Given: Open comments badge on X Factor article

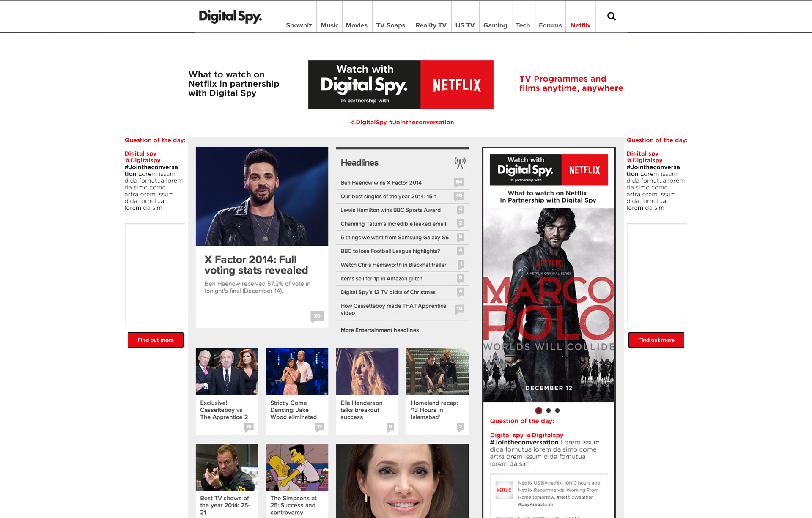Looking at the screenshot, I should [317, 316].
